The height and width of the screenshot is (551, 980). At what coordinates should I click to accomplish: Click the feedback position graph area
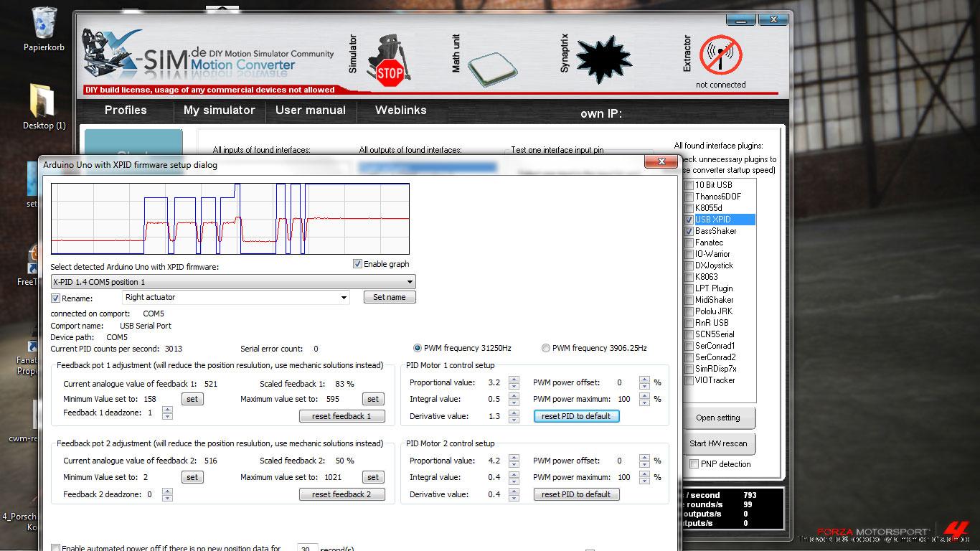pyautogui.click(x=230, y=219)
